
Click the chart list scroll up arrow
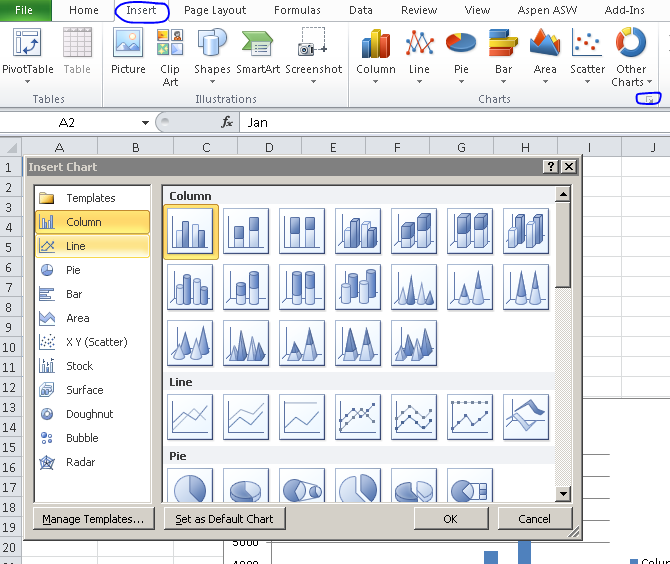[x=563, y=194]
